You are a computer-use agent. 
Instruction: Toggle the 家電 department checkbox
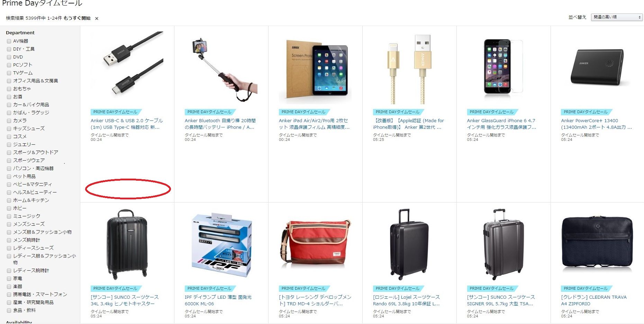[9, 279]
